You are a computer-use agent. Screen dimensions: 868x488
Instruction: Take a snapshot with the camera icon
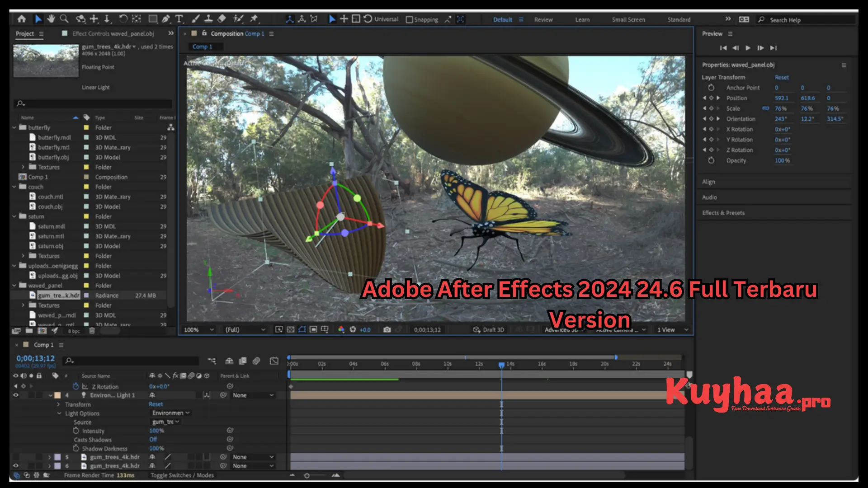click(x=387, y=329)
